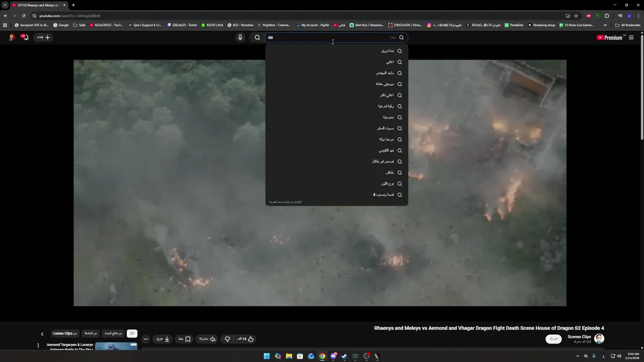The image size is (644, 362).
Task: Open the 'My Account - PayPal' bookmark
Action: coord(312,25)
